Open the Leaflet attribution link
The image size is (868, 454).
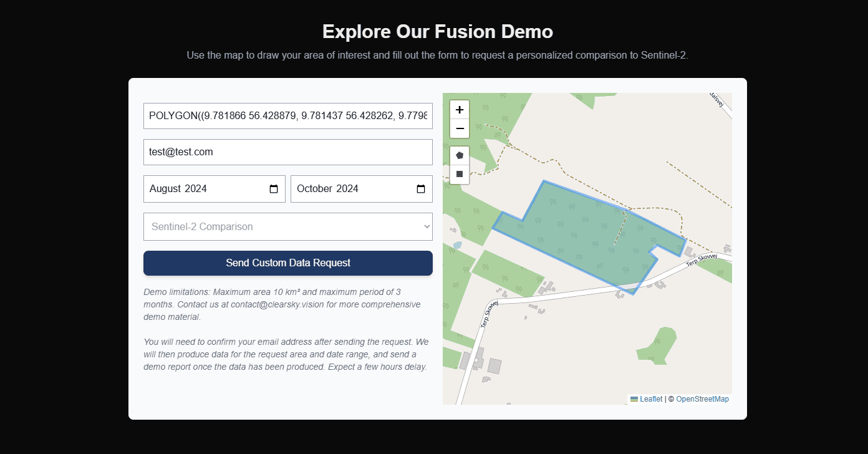pos(650,398)
